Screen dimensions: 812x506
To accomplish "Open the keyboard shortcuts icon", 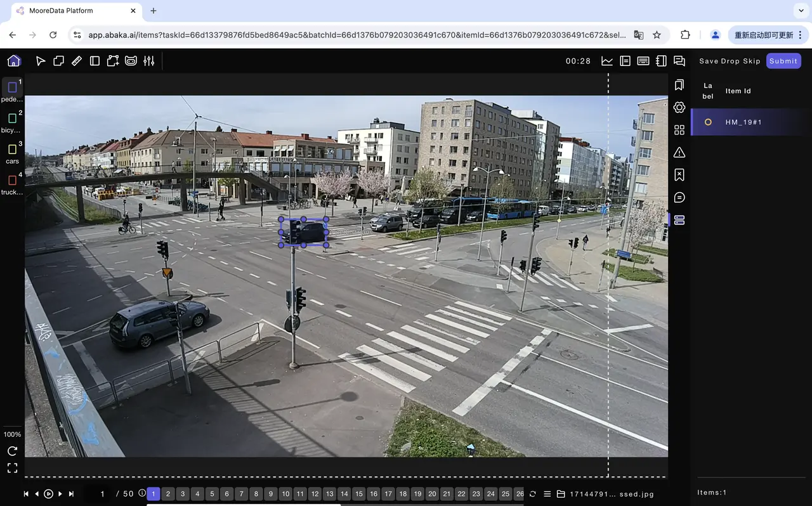I will (643, 61).
